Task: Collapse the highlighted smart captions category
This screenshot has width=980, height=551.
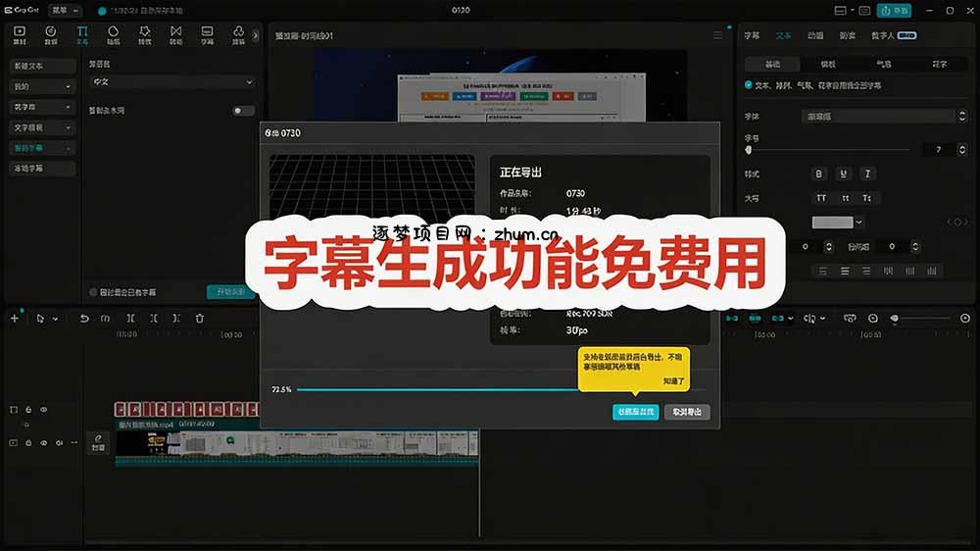Action: tap(42, 148)
